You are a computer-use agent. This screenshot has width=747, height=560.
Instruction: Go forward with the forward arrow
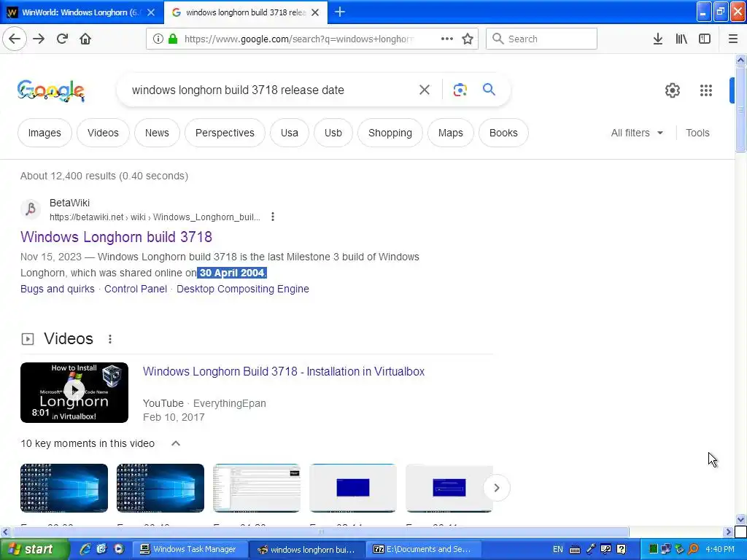pos(39,39)
